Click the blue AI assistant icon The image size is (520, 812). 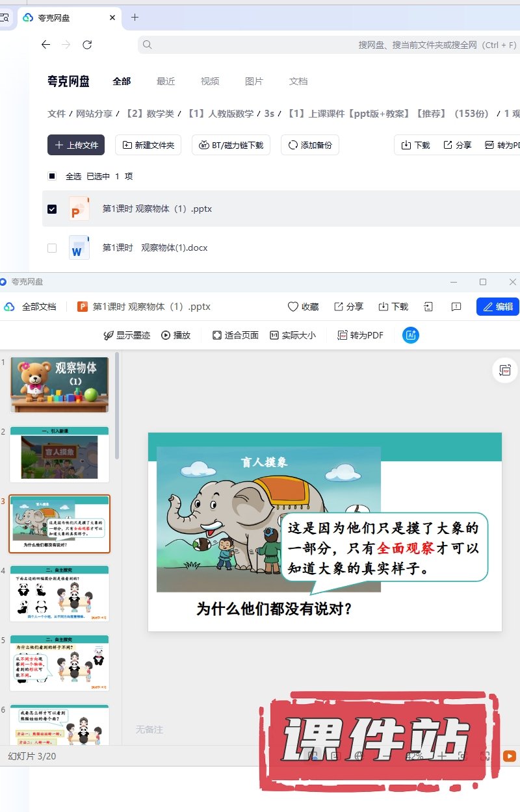(411, 335)
